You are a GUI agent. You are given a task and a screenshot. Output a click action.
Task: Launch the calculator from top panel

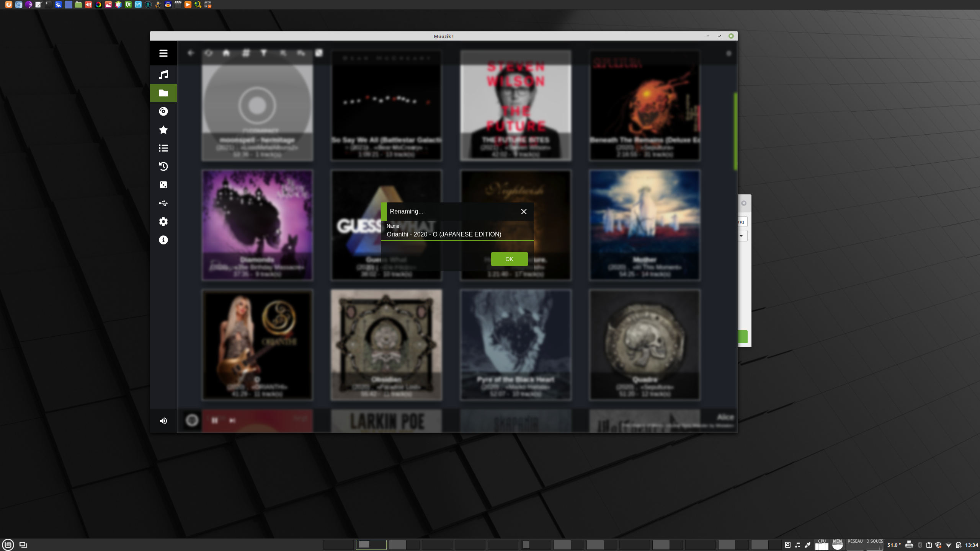click(207, 5)
